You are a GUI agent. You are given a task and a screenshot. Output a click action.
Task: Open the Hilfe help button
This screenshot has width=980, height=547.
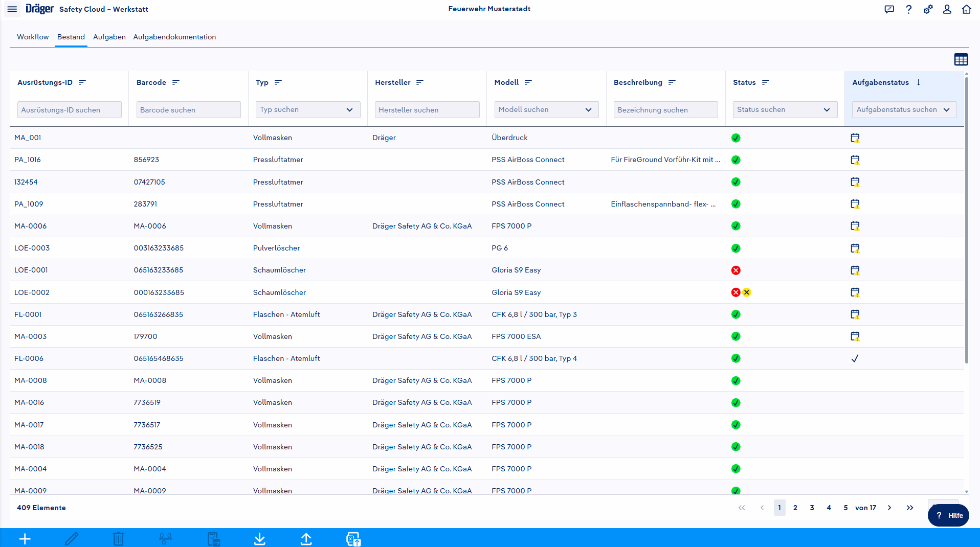[x=949, y=515]
